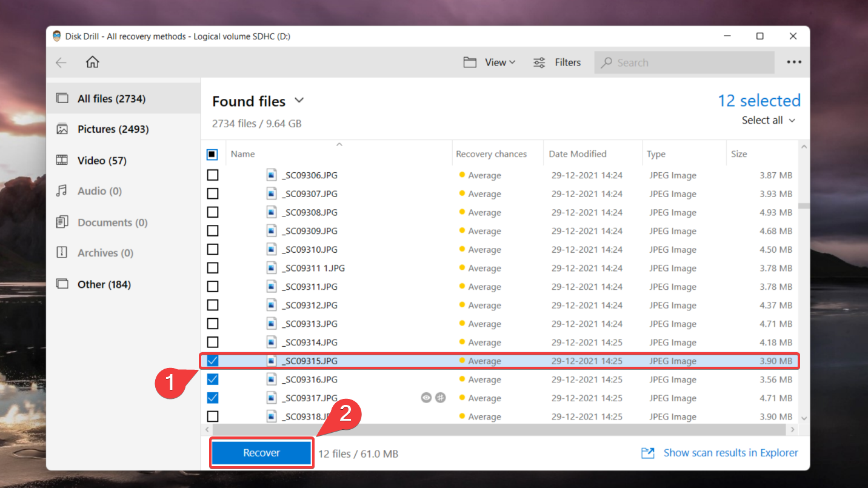Click the export icon beside Show scan results
The image size is (868, 488).
point(648,453)
